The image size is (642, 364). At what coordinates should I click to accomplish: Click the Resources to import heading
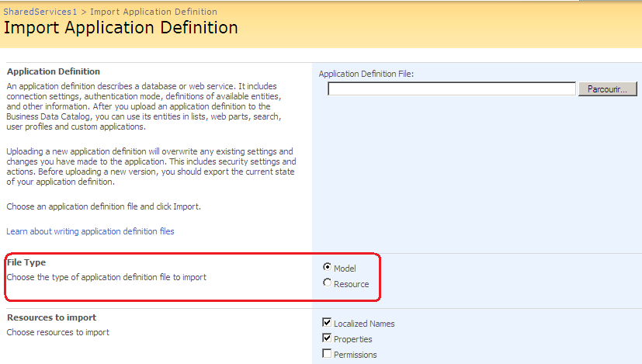pos(51,317)
